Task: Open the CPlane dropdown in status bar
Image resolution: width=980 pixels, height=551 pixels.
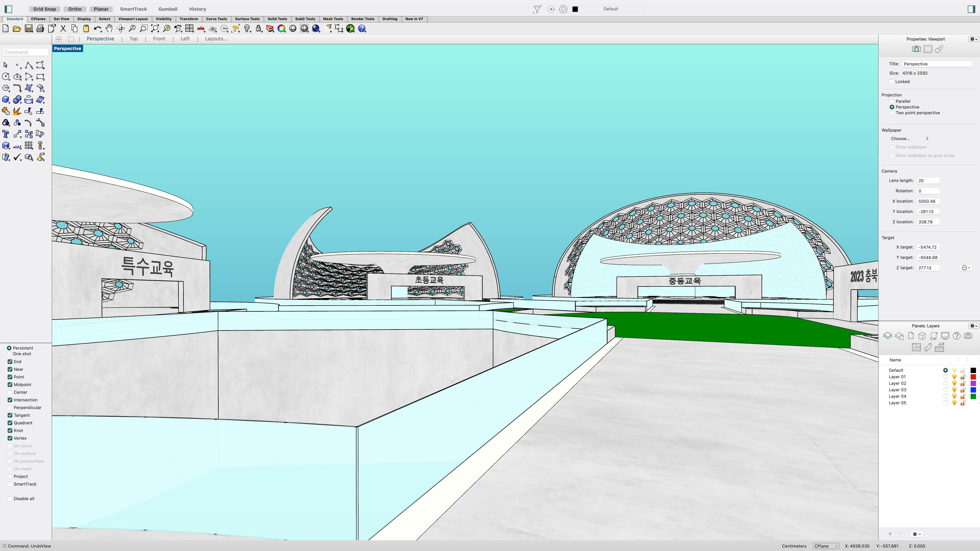Action: [x=826, y=546]
